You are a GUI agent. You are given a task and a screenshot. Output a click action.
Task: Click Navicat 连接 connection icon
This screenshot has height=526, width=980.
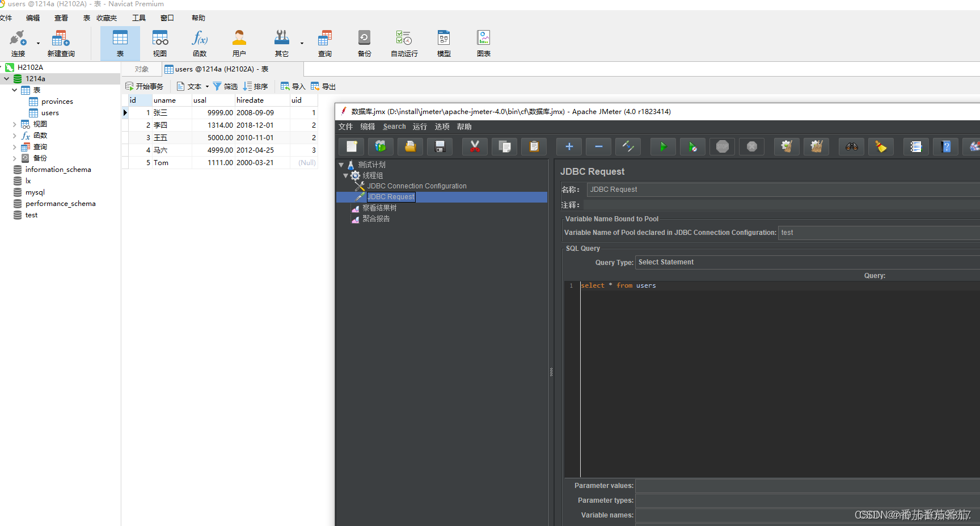[18, 43]
